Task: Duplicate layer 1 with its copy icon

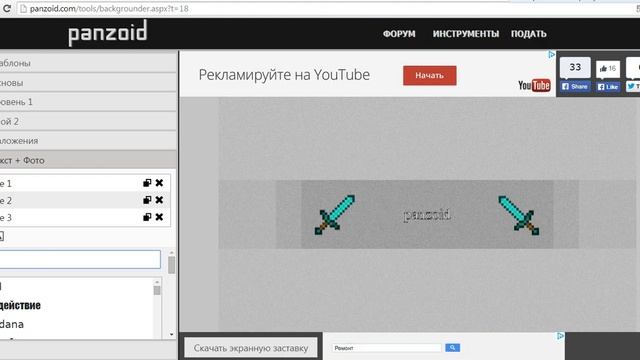Action: [x=147, y=183]
